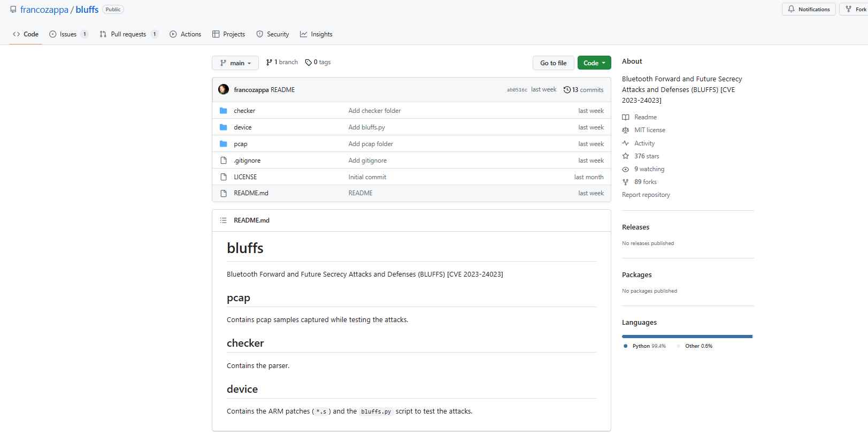
Task: Open the .gitignore file
Action: (x=247, y=161)
